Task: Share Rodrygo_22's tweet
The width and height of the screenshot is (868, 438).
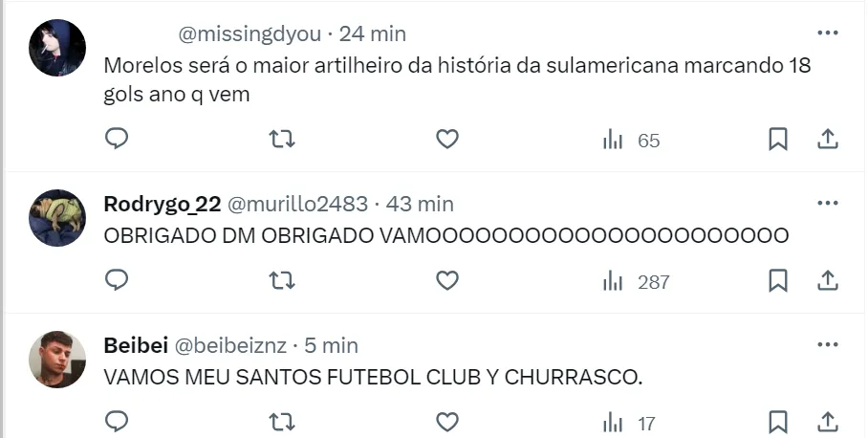Action: [828, 281]
